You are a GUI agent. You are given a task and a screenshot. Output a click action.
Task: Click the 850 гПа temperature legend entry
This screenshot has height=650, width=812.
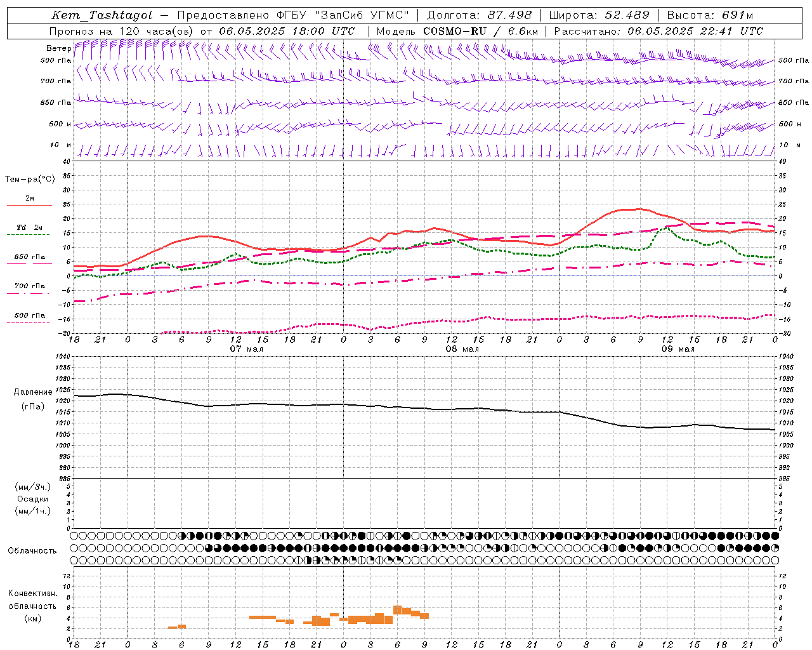(x=30, y=257)
